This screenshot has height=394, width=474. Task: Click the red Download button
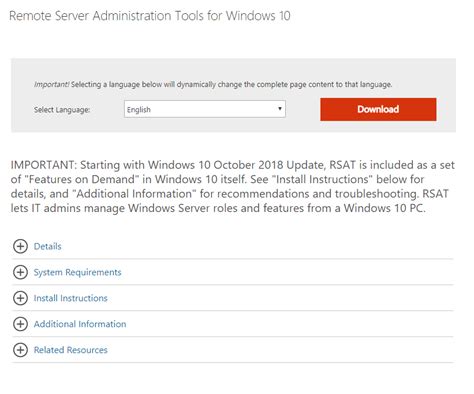pos(378,109)
